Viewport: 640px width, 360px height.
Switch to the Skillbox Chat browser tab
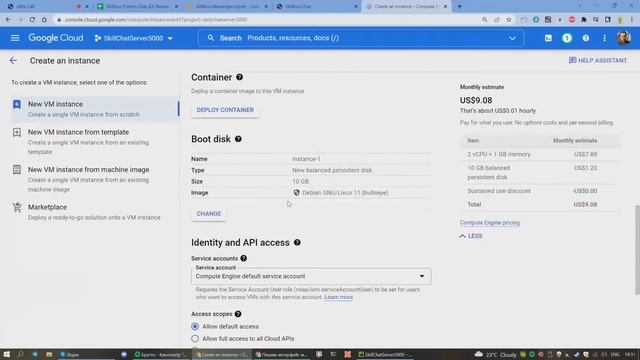click(316, 6)
